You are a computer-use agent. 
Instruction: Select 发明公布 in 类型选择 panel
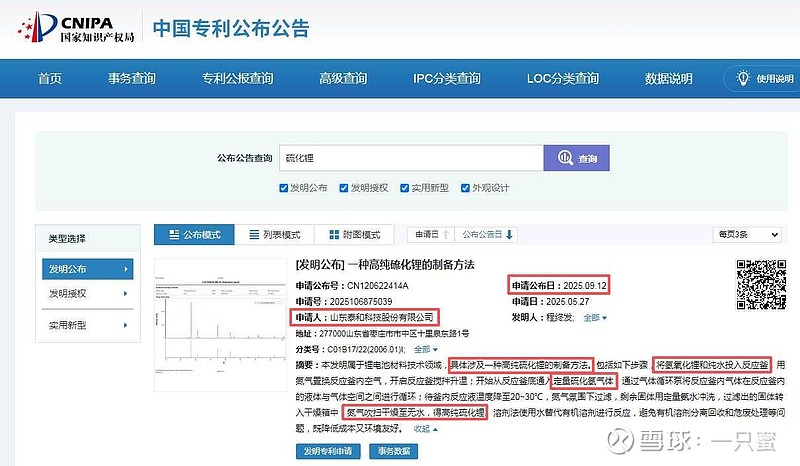tap(88, 269)
